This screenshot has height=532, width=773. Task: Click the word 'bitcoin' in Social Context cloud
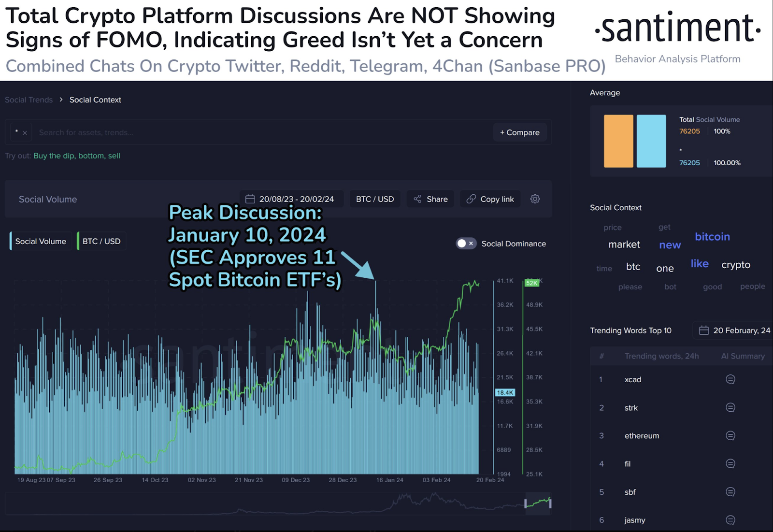713,237
